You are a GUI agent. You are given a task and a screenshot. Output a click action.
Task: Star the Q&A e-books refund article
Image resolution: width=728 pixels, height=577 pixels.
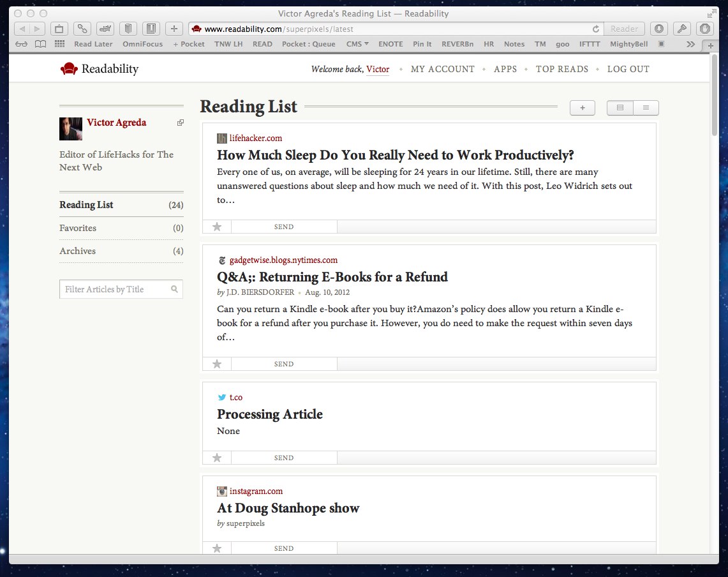point(216,363)
